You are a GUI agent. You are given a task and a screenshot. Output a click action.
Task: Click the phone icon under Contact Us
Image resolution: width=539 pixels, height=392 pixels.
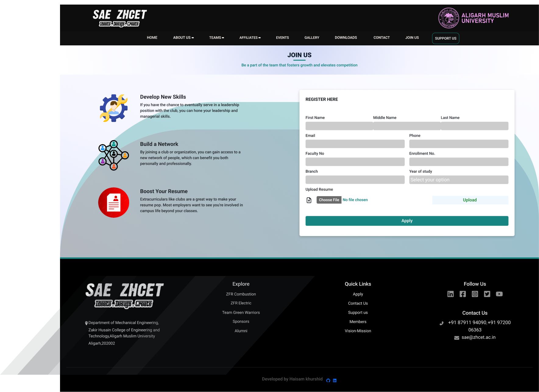point(441,323)
